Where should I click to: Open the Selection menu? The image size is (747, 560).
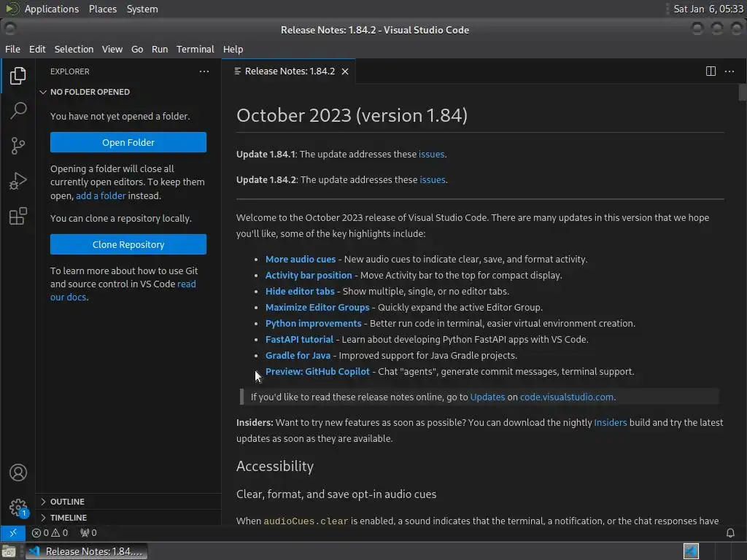[x=74, y=49]
